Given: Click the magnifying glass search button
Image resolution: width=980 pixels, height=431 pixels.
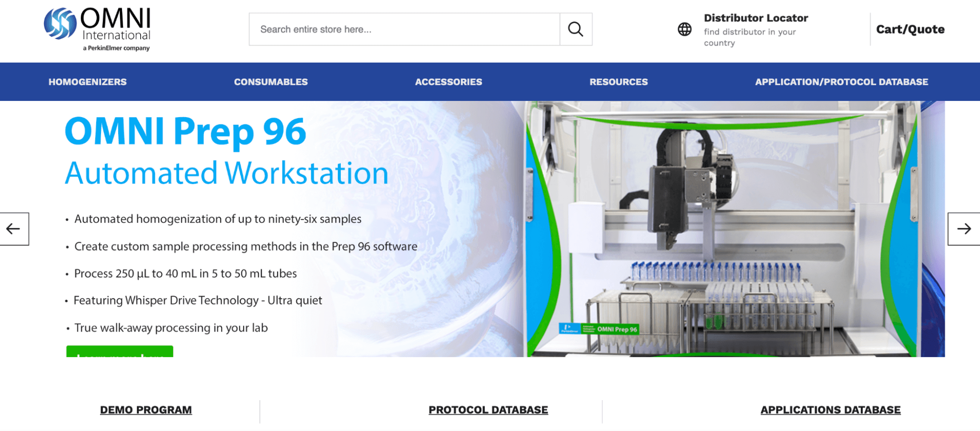Looking at the screenshot, I should pos(576,29).
